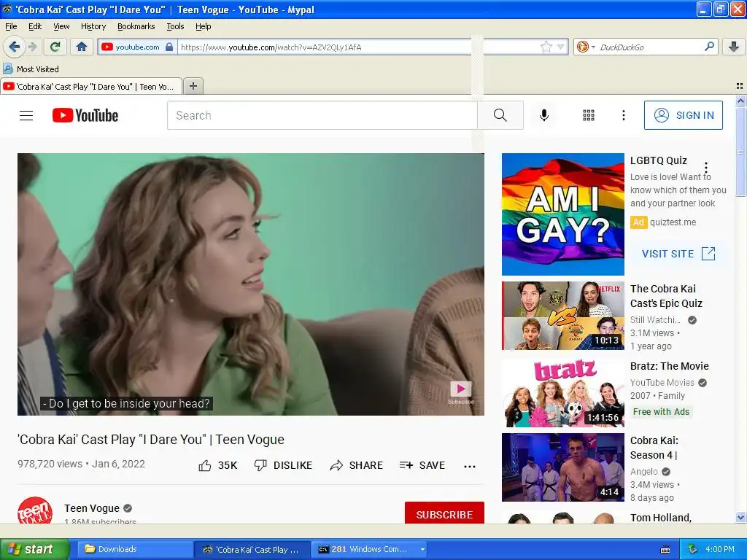Open the browser downloads arrow button
Viewport: 747px width, 560px height.
pos(734,47)
